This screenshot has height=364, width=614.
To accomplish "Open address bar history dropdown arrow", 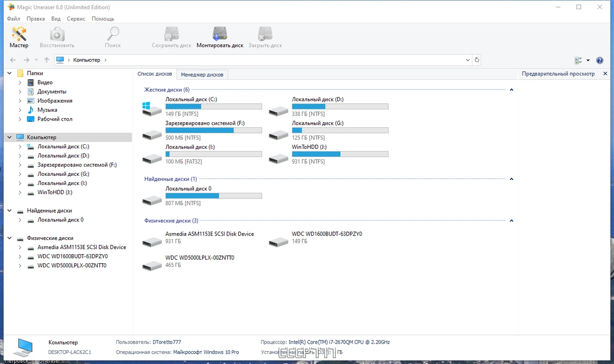I will pos(468,60).
